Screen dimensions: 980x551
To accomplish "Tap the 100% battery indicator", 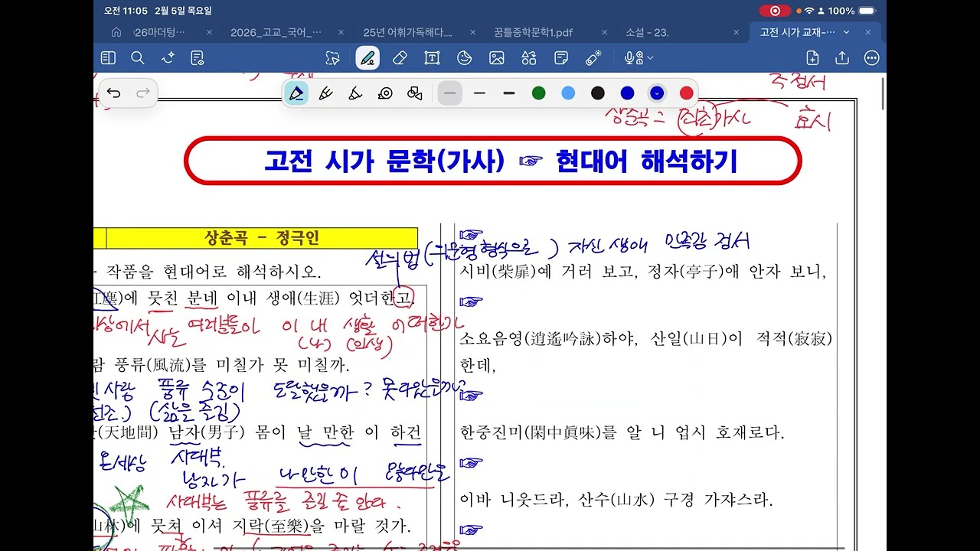I will coord(851,11).
